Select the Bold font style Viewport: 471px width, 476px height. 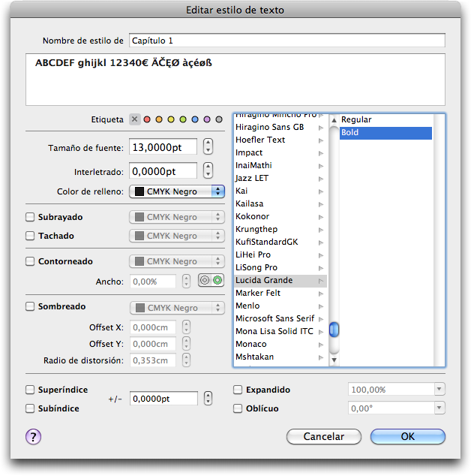pos(385,133)
